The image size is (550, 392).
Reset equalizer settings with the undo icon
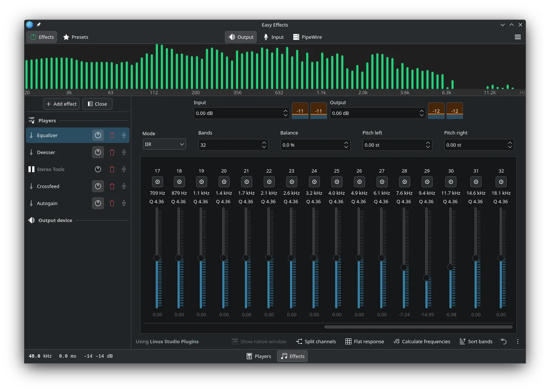pos(504,341)
